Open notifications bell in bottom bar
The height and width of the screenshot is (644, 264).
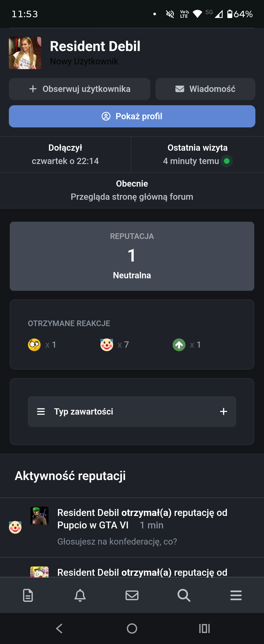(x=80, y=595)
